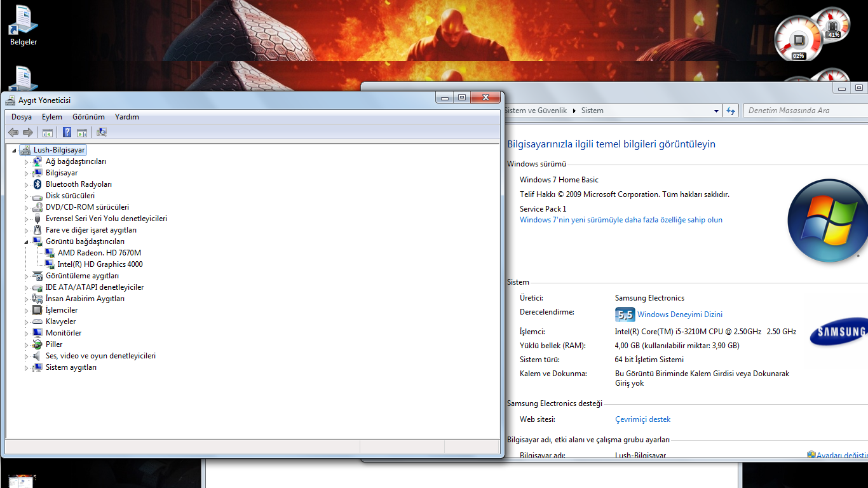Click the Ayarları değiştir link
Viewport: 868px width, 488px height.
click(842, 456)
